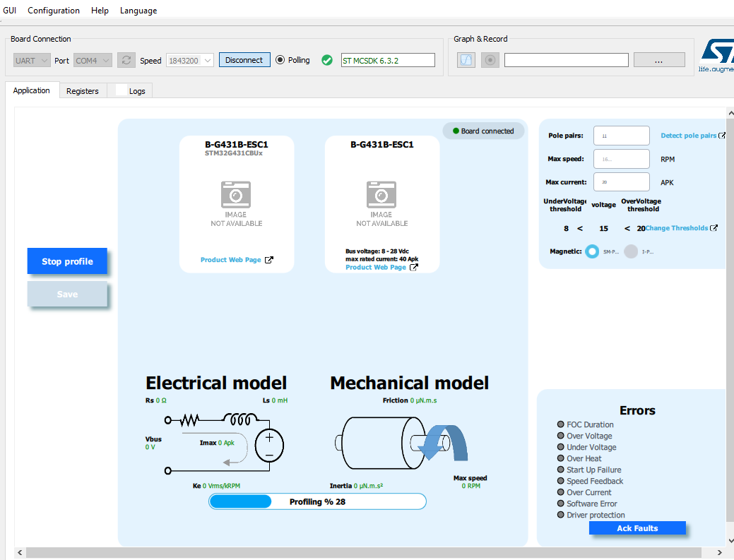
Task: Open the Configuration menu
Action: [53, 10]
